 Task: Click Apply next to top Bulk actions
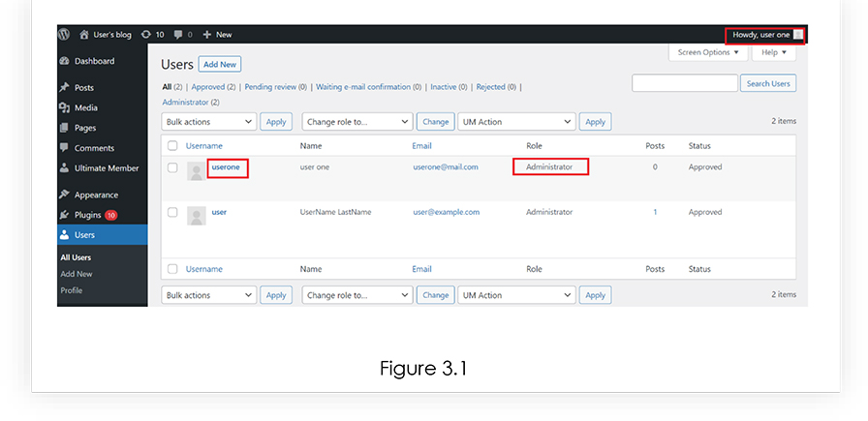tap(276, 122)
